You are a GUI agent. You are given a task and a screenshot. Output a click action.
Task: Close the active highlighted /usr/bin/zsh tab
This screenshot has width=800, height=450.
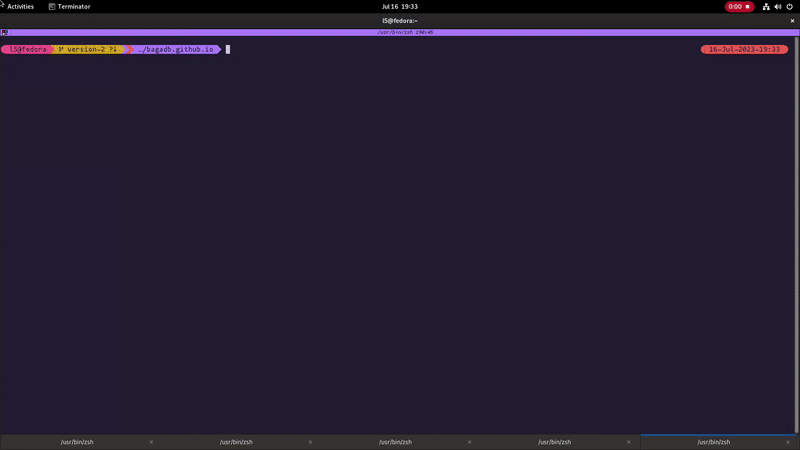point(788,442)
